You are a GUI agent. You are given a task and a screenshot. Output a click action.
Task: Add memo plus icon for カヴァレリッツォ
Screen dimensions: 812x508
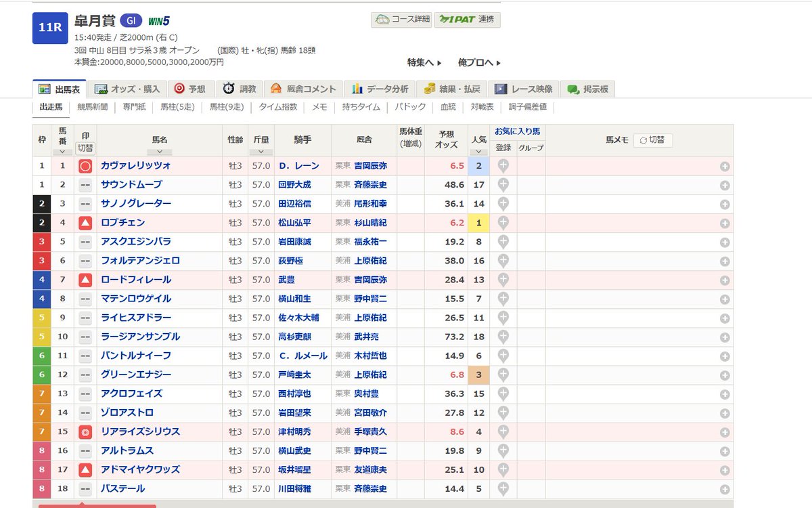coord(725,167)
